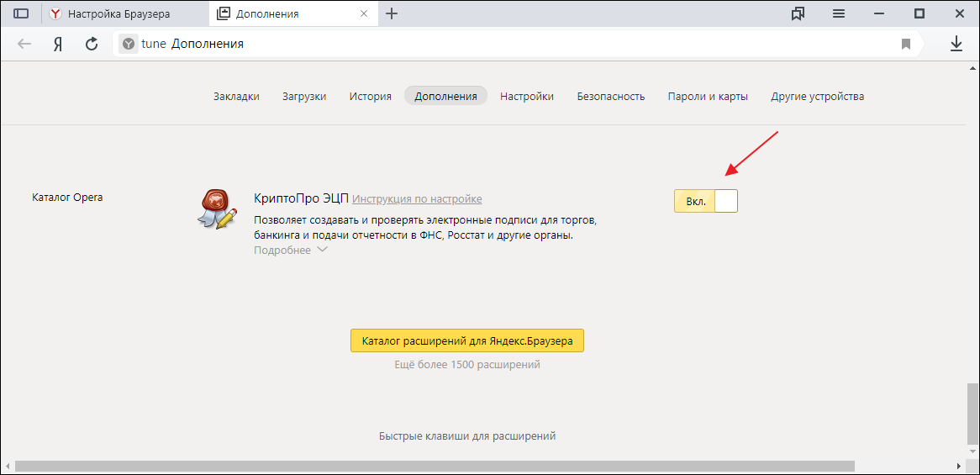
Task: Open the Настройки section
Action: coord(527,96)
